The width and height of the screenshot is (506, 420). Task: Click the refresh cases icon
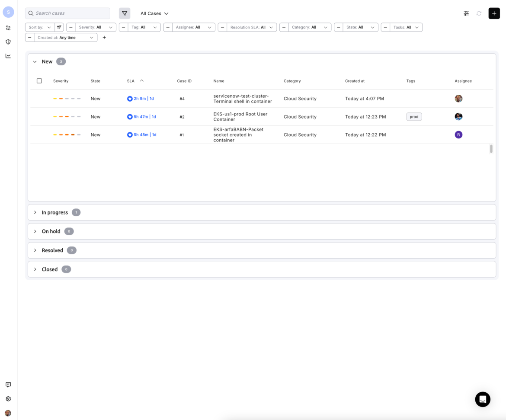point(479,13)
